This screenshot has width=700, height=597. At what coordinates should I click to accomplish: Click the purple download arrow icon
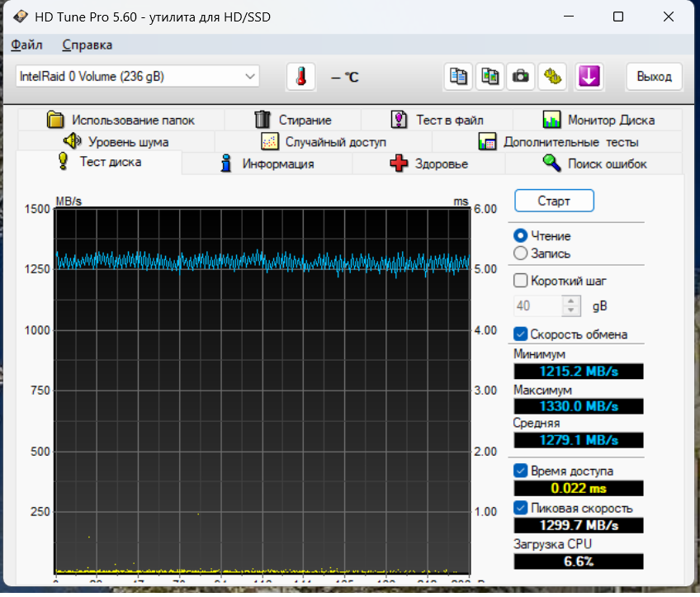coord(589,77)
